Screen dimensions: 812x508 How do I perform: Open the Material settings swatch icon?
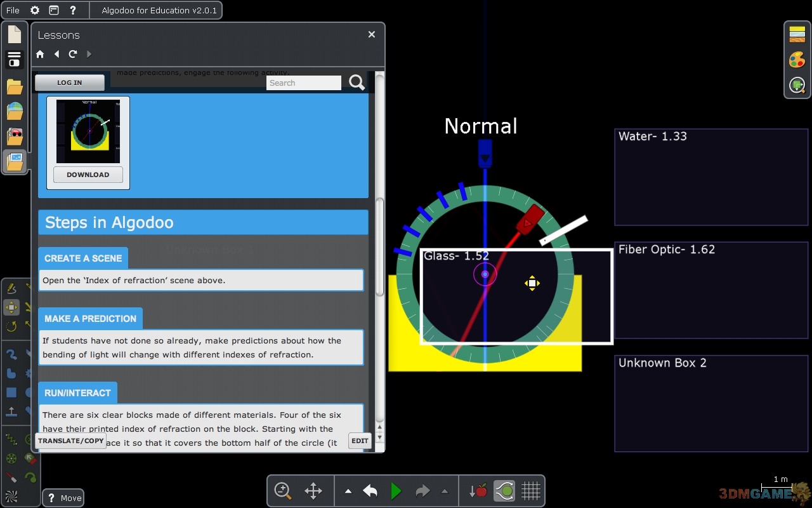click(x=797, y=34)
